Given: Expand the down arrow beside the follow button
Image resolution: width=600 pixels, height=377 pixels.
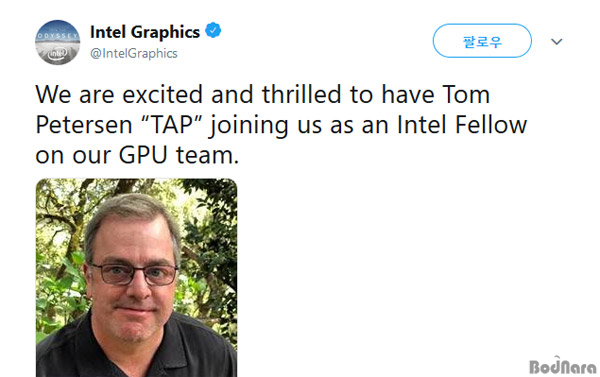Looking at the screenshot, I should [557, 41].
